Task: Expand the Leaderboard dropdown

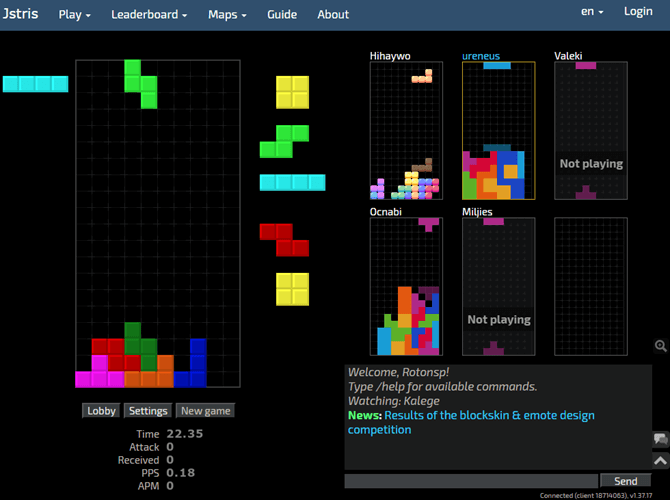Action: pyautogui.click(x=149, y=14)
